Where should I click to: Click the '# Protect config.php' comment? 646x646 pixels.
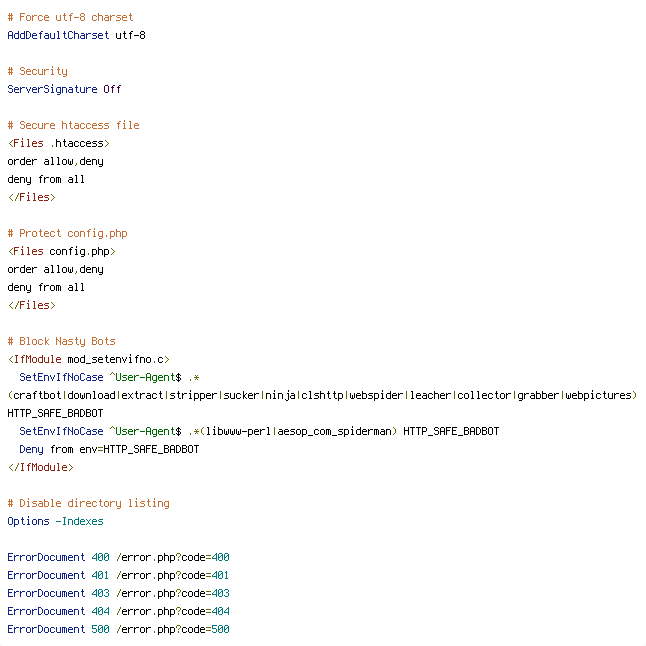pyautogui.click(x=68, y=234)
